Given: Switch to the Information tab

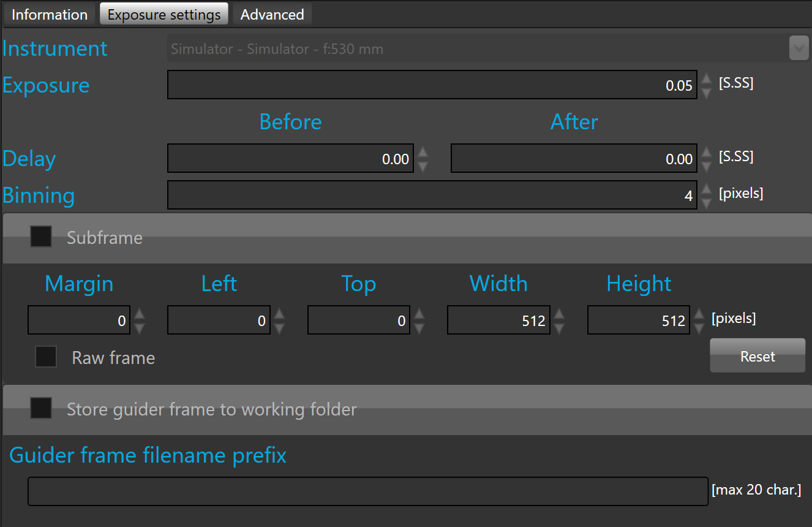Looking at the screenshot, I should (x=50, y=15).
